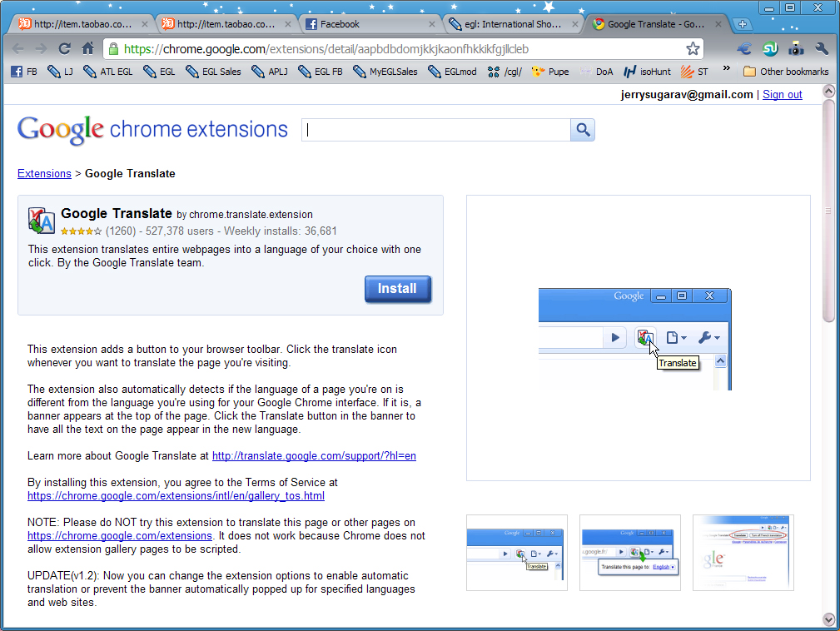Select the first Translate tooltip thumbnail
The height and width of the screenshot is (631, 840).
[x=516, y=553]
